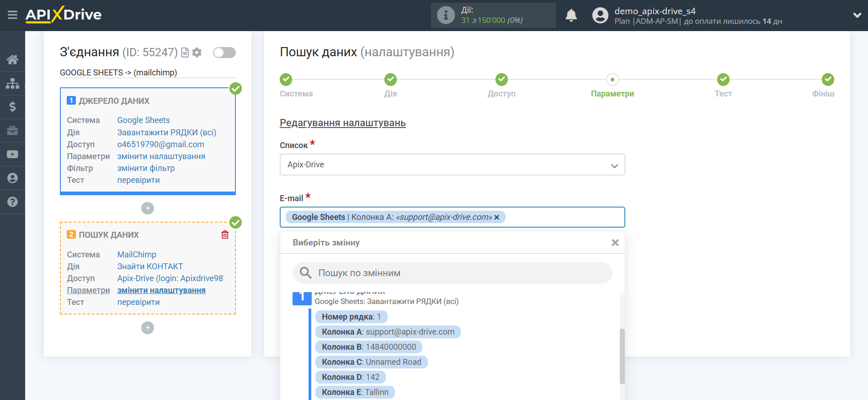Click Завантажити РЯДКИ (всі) action link

coord(167,133)
